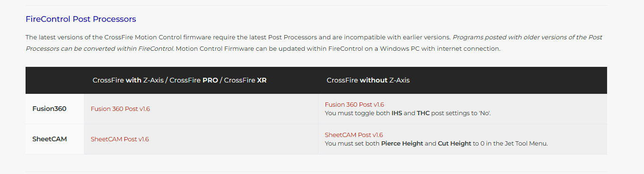644x174 pixels.
Task: Click the bold CrossFire XR text in header
Action: coord(245,80)
